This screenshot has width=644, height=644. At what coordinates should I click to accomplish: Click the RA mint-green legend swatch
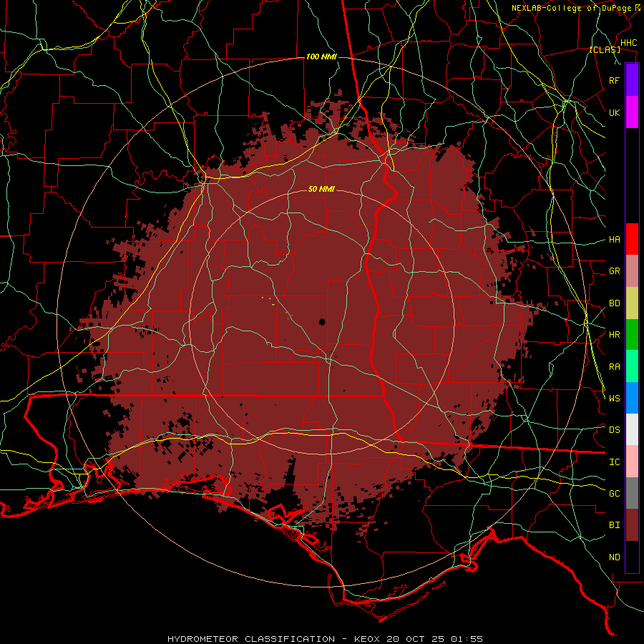(632, 366)
